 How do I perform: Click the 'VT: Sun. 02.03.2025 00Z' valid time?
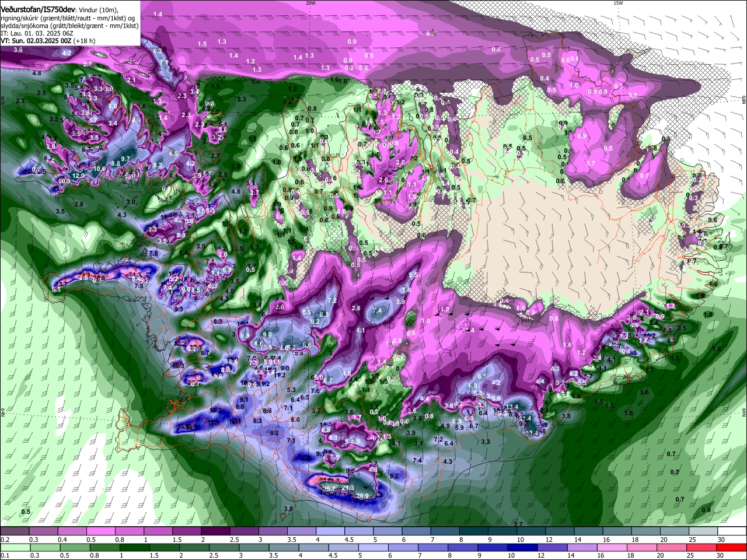pyautogui.click(x=36, y=41)
